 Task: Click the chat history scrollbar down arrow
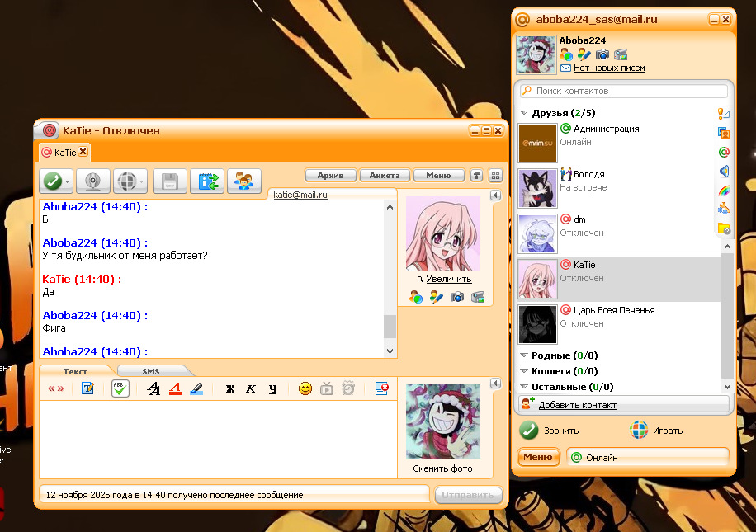coord(390,351)
